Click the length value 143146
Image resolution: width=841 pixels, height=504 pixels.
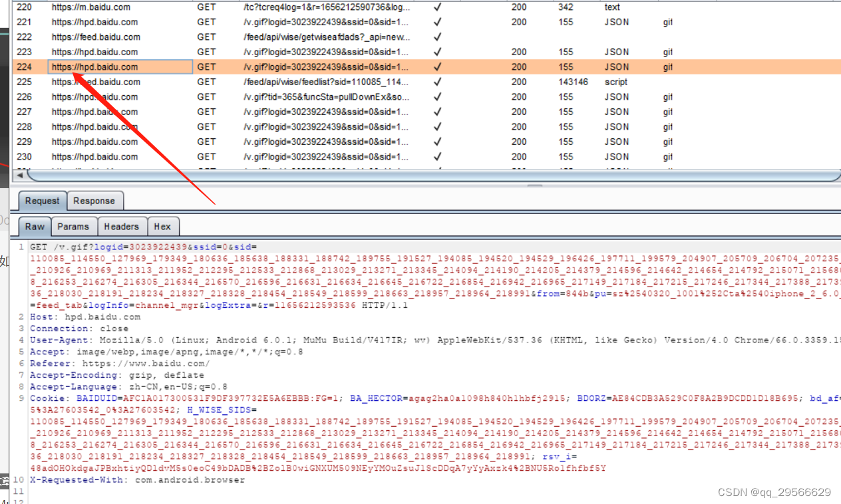pyautogui.click(x=573, y=82)
